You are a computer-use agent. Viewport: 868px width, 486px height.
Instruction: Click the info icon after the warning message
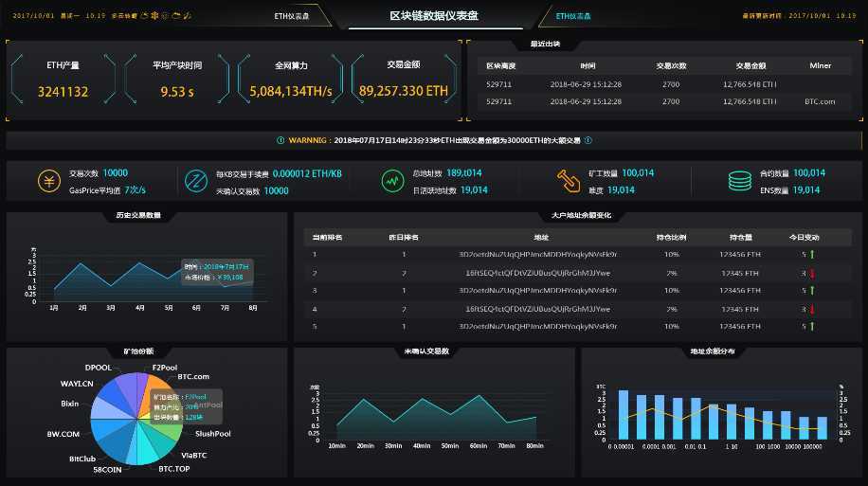[588, 140]
